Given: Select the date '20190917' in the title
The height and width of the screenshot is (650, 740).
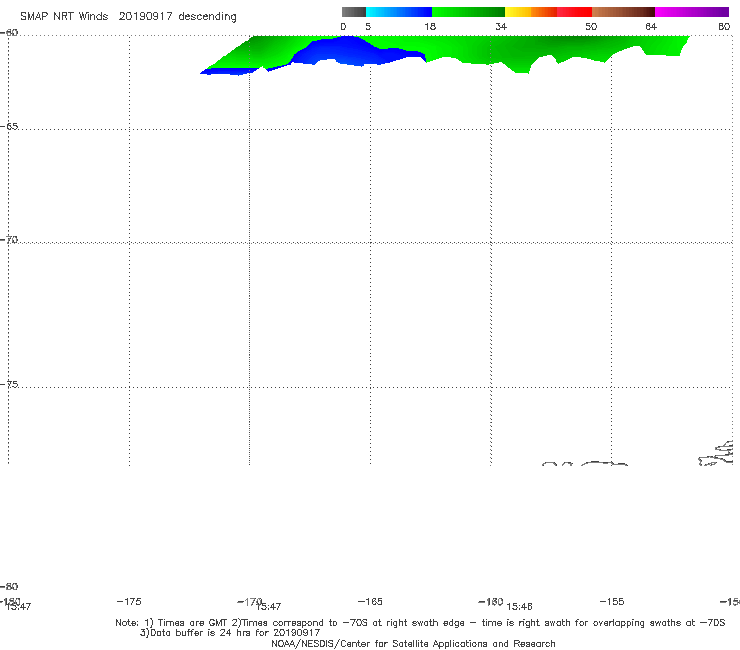Looking at the screenshot, I should [145, 16].
